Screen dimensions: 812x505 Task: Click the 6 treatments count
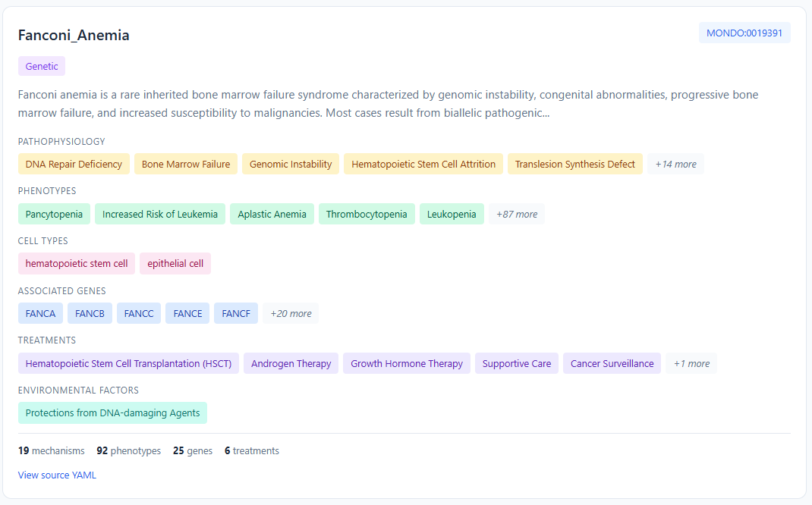(x=252, y=450)
